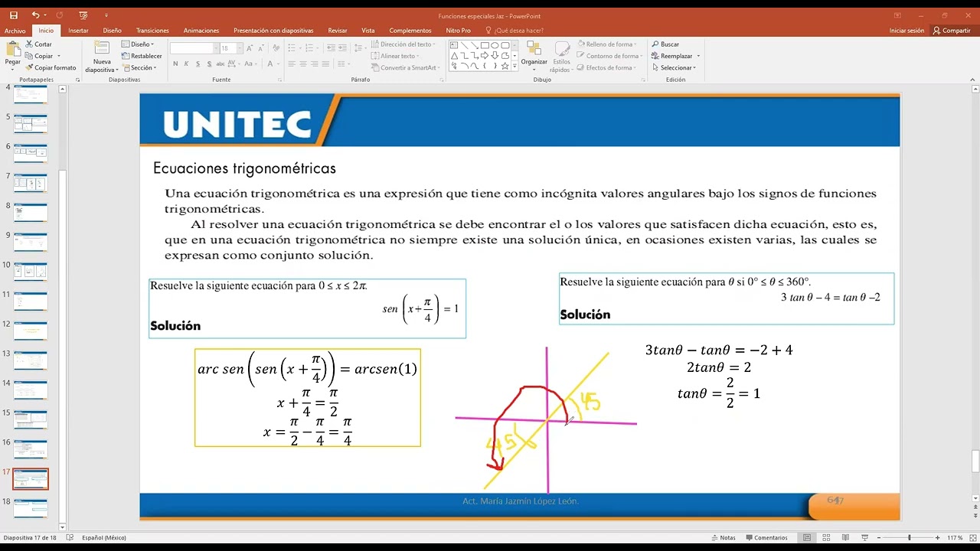Open the font name combo box
This screenshot has width=980, height=551.
[194, 48]
